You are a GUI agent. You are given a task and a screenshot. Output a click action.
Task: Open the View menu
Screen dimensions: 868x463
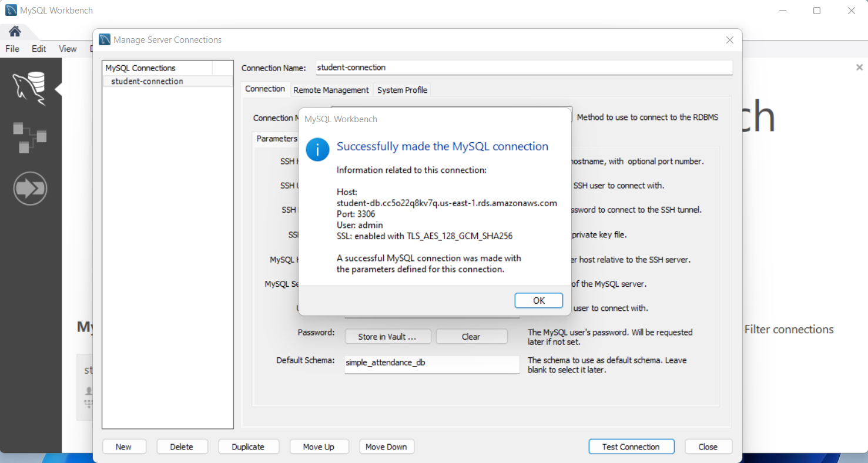click(x=68, y=49)
